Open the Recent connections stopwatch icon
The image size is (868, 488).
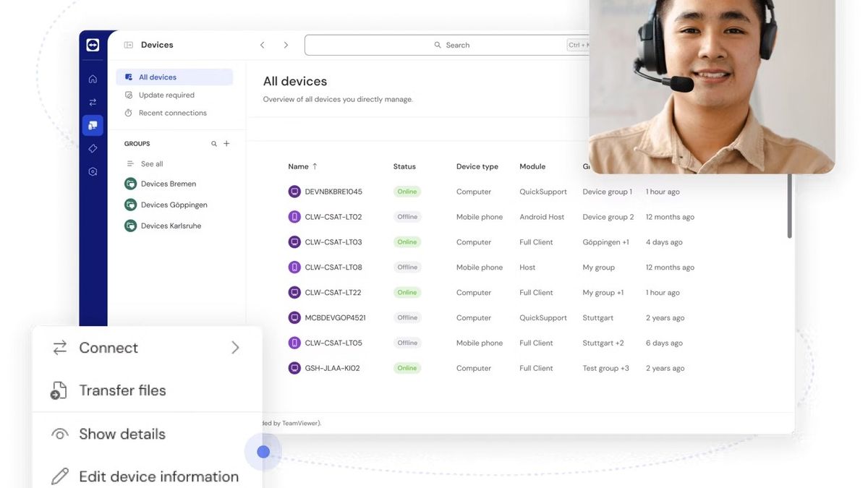pyautogui.click(x=128, y=112)
